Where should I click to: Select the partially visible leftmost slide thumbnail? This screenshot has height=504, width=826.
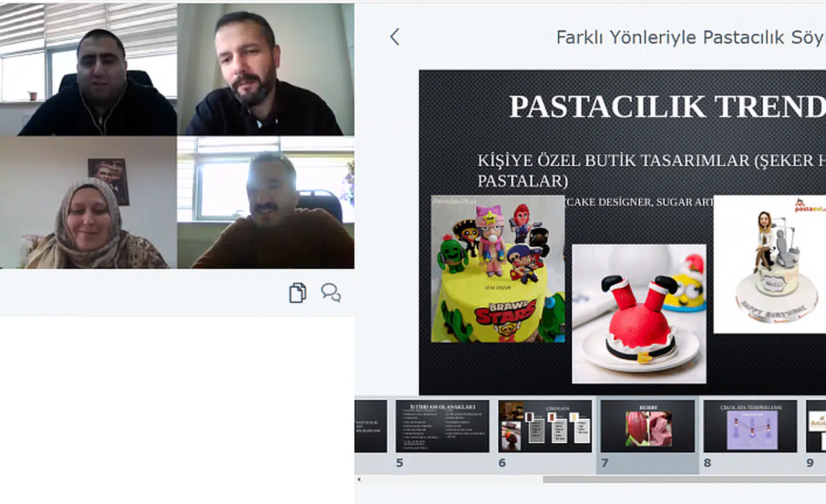tap(371, 426)
